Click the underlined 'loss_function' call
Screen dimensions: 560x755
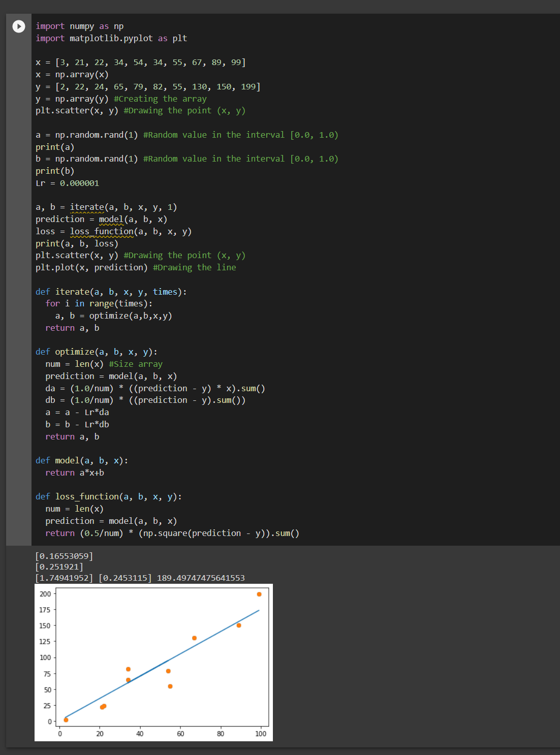point(102,232)
